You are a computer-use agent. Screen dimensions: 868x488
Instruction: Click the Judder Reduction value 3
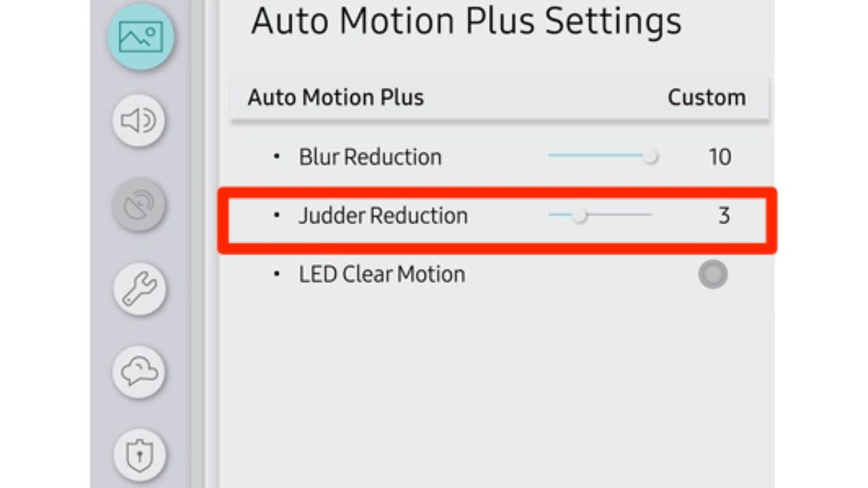[724, 215]
